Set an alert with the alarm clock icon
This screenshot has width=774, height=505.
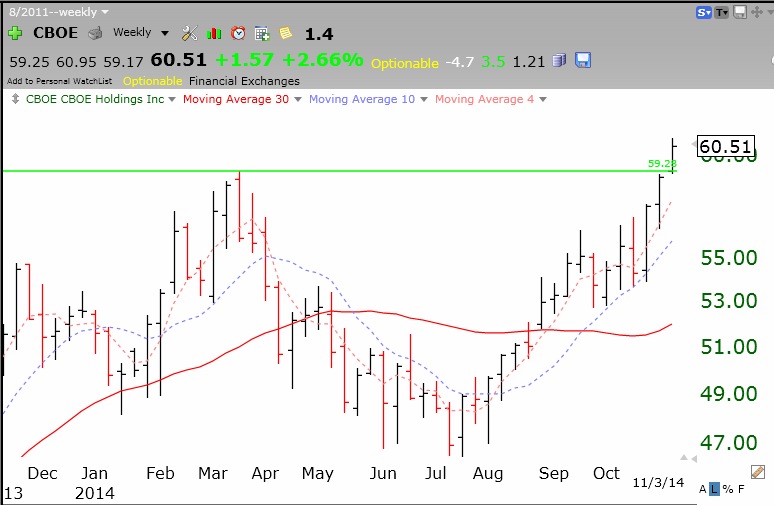(x=238, y=33)
